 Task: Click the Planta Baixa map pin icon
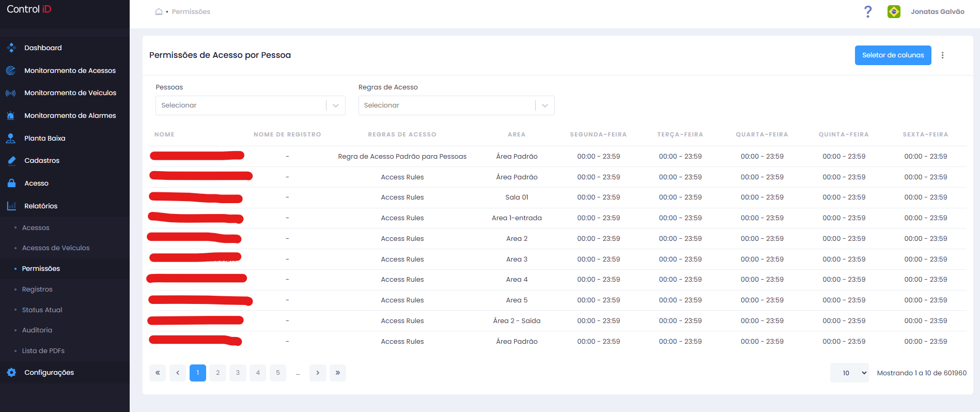click(11, 138)
